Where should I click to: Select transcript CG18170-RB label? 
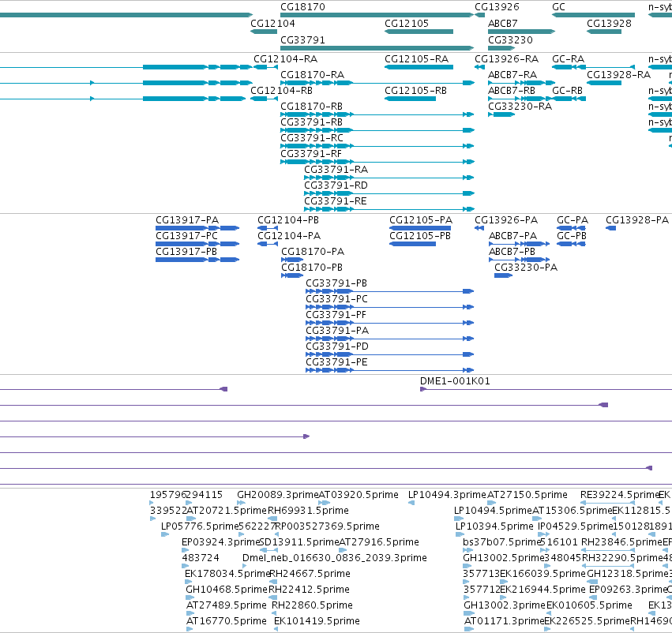pyautogui.click(x=312, y=107)
